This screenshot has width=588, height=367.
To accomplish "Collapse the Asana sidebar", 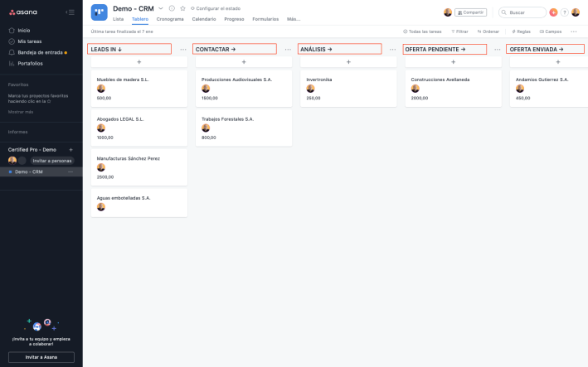I will [x=70, y=12].
